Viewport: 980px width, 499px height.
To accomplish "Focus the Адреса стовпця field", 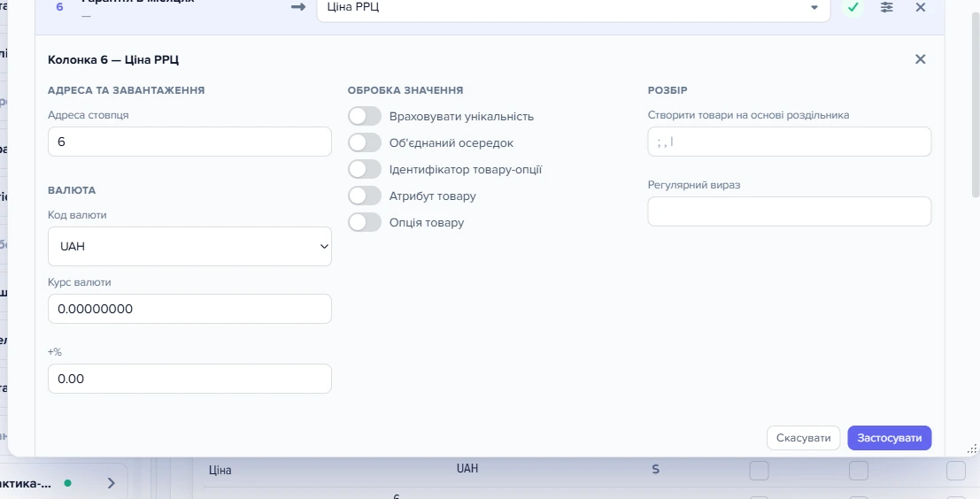I will 189,142.
